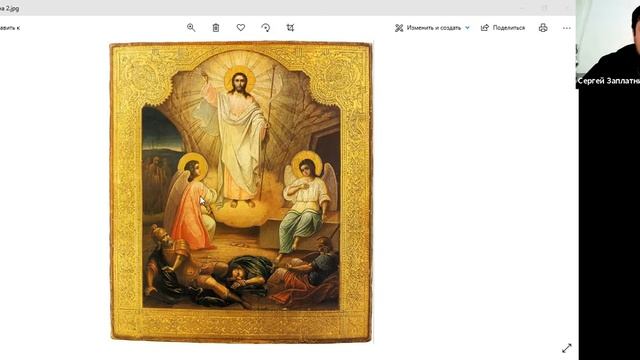This screenshot has width=640, height=360.
Task: Click the Поделиться share button
Action: [x=503, y=28]
